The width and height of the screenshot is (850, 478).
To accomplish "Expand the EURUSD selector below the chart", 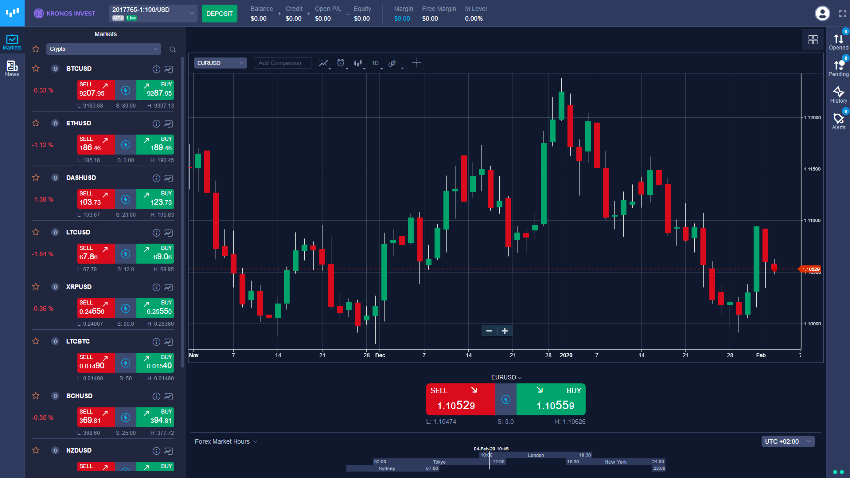I will pyautogui.click(x=506, y=377).
